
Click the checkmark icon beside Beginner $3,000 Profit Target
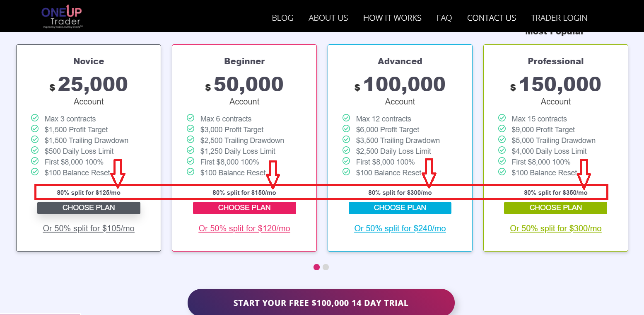(191, 129)
